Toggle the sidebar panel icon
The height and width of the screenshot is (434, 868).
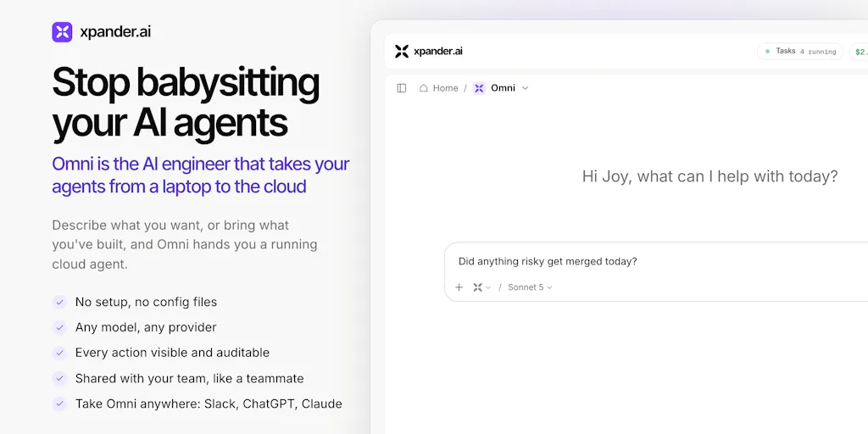402,88
